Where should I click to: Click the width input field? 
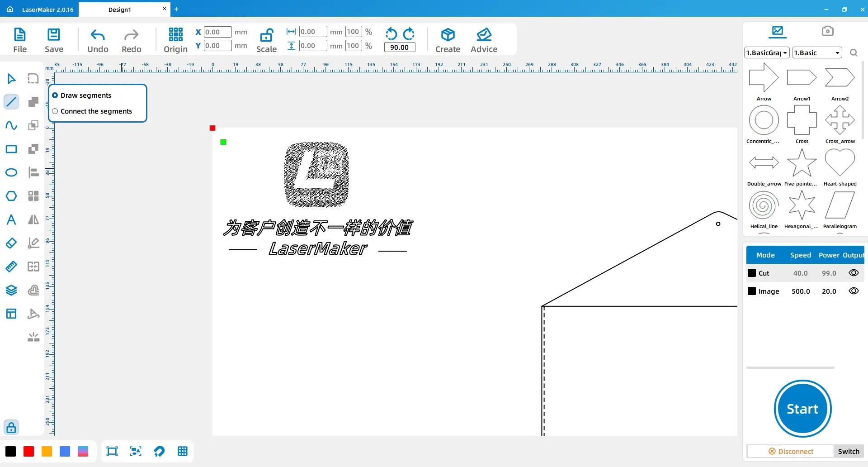tap(313, 32)
